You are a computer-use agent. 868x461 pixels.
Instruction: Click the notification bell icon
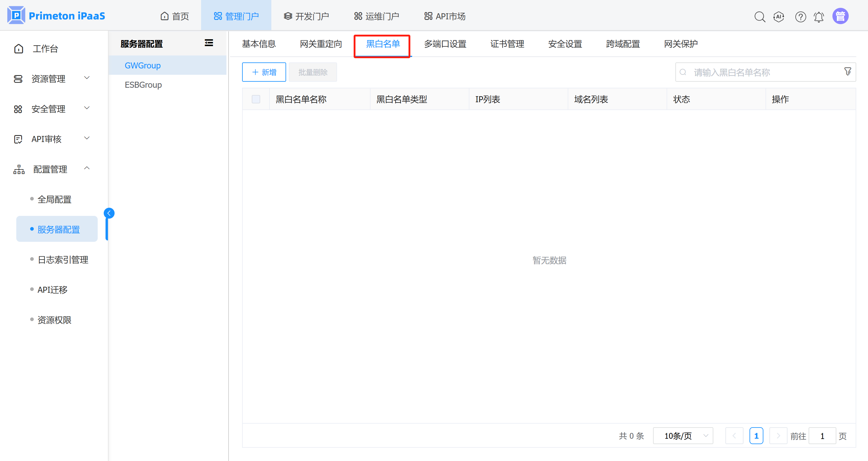(819, 17)
